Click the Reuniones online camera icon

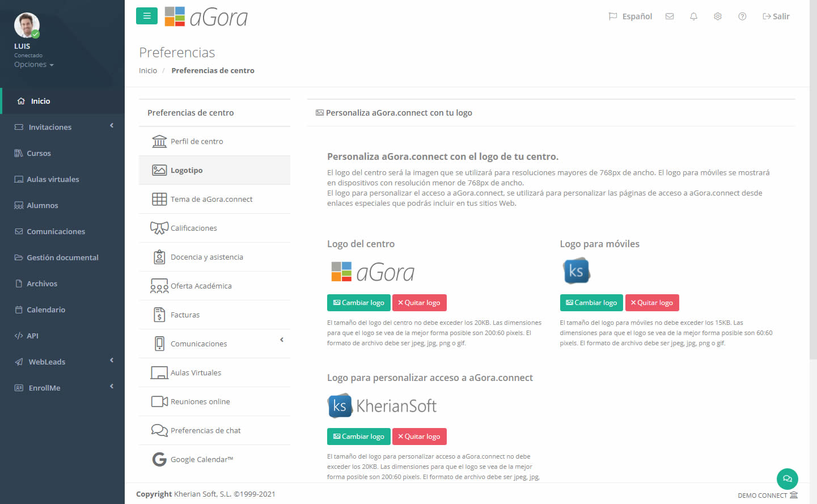coord(159,401)
